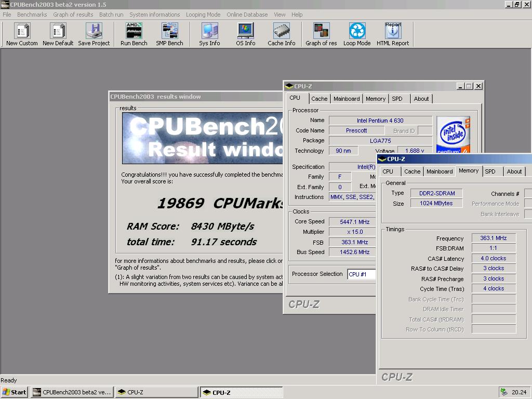Switch to Mainboard tab in back CPU-Z window

tap(347, 99)
